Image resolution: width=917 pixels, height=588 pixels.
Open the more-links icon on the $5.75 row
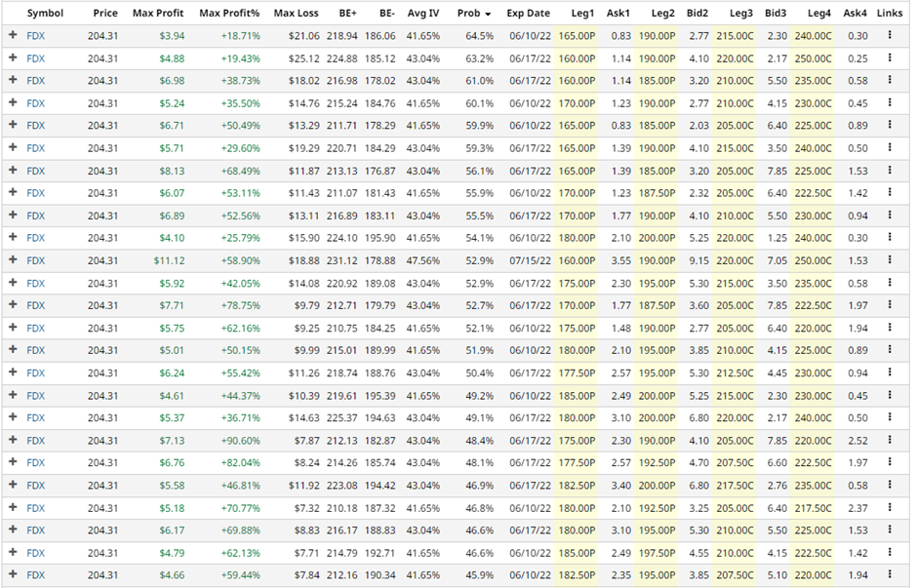click(x=890, y=328)
